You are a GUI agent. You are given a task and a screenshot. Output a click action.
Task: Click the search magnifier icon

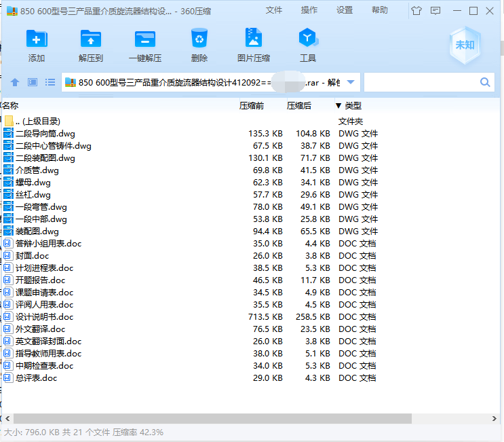(x=485, y=82)
